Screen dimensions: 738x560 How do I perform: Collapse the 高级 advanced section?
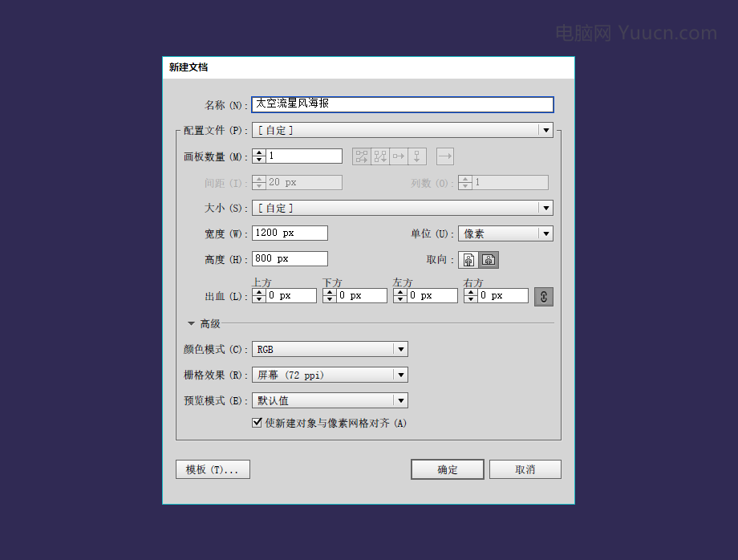click(x=191, y=323)
